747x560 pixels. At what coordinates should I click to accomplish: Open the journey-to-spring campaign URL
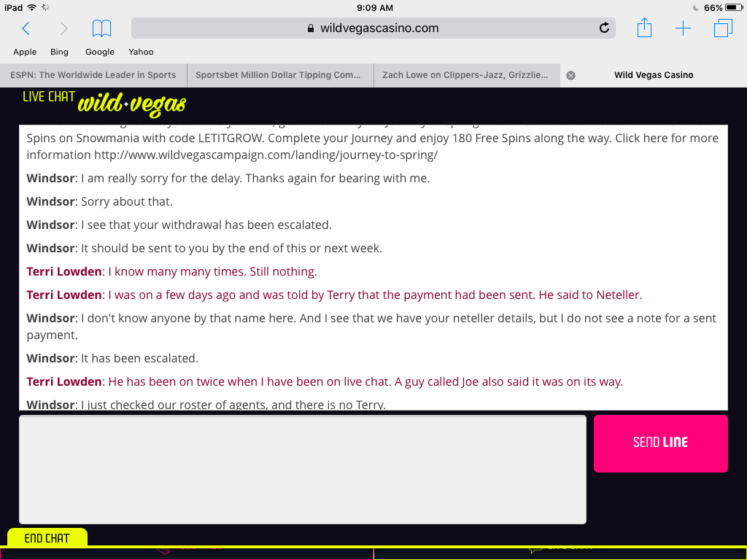[x=266, y=155]
